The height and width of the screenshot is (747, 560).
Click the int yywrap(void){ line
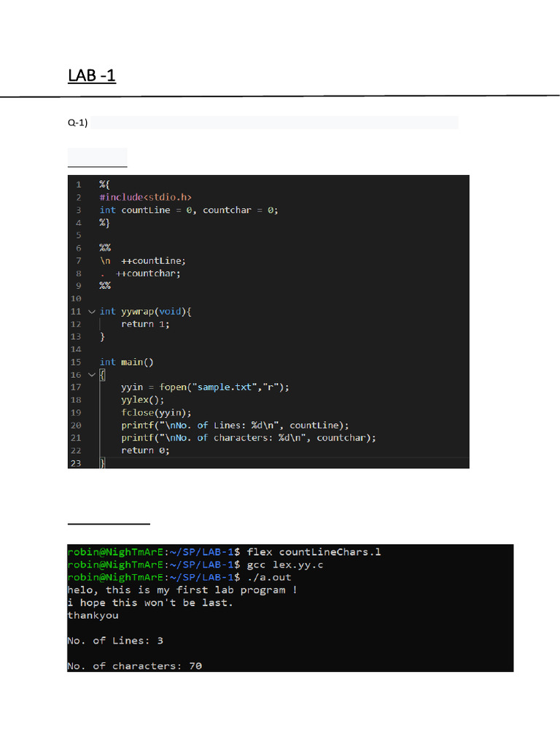pos(145,311)
